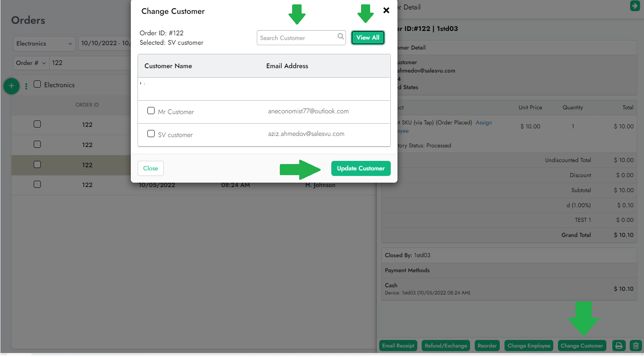
Task: Toggle the Electronics select-all checkbox
Action: 37,84
